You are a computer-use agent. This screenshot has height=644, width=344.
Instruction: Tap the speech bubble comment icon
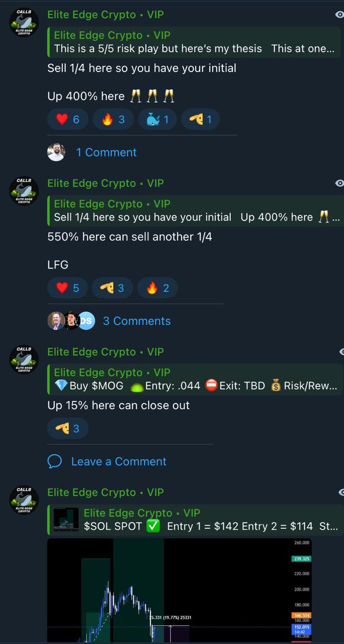54,461
